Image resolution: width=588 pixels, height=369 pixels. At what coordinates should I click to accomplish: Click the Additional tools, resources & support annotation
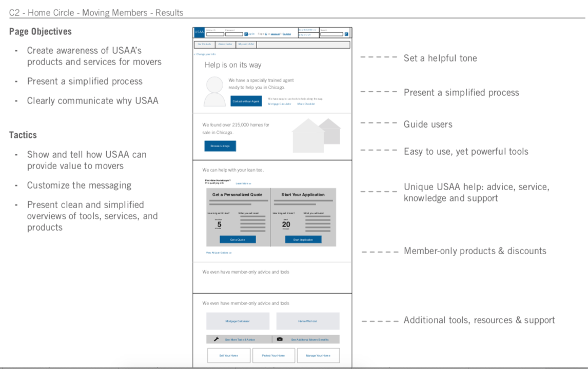point(479,320)
